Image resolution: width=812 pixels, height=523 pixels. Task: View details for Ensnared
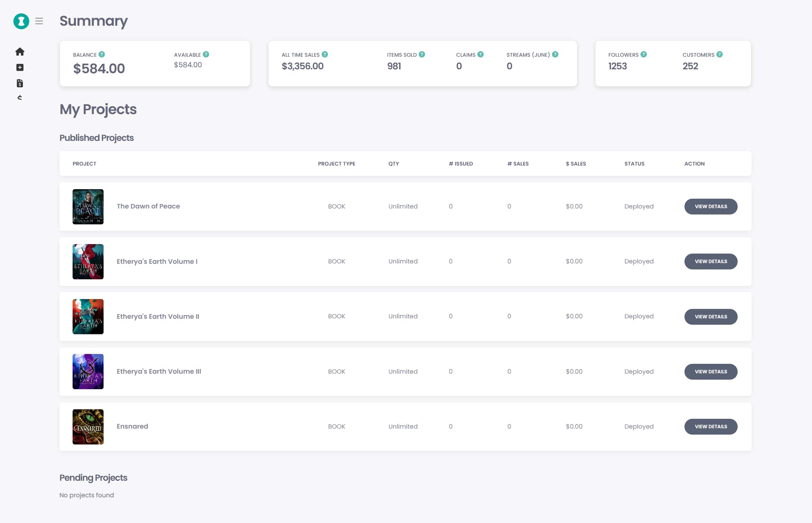click(711, 427)
